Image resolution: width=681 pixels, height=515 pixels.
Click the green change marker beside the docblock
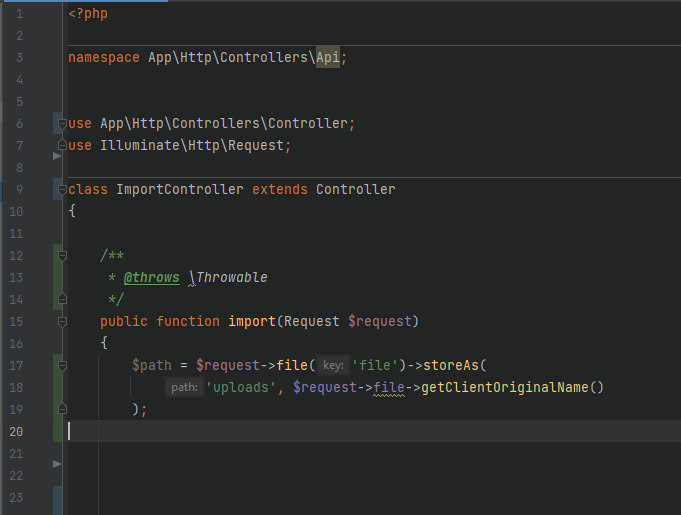(58, 277)
